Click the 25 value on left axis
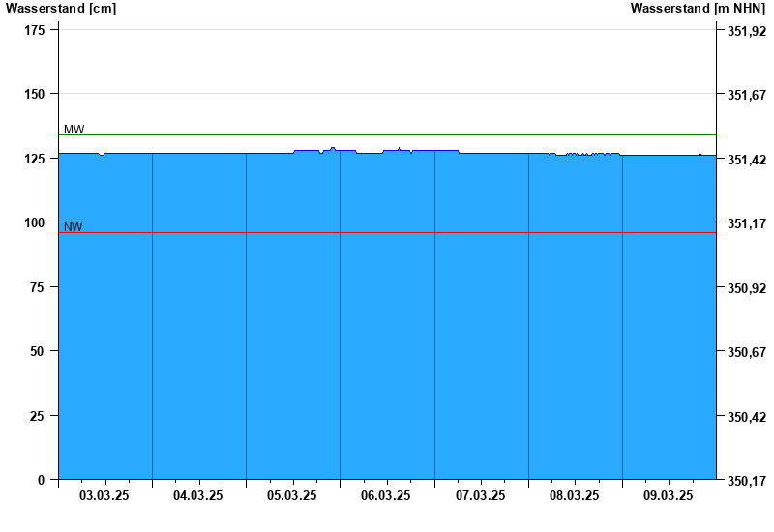This screenshot has height=532, width=774. tap(37, 417)
